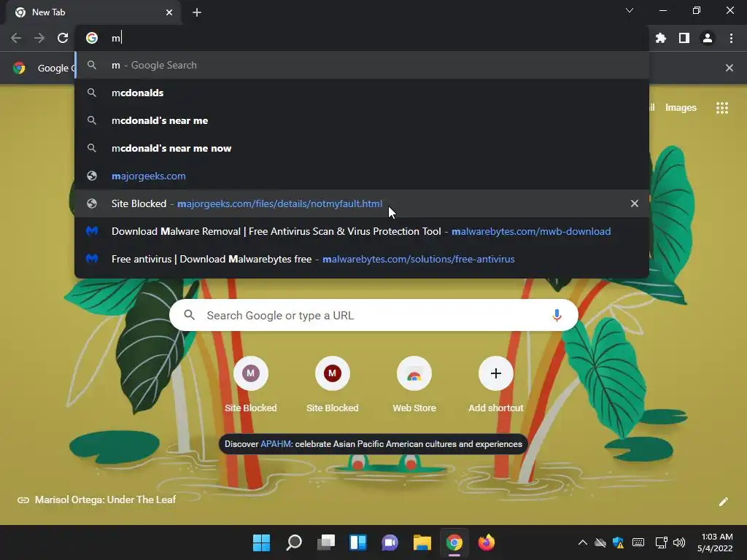Click the browser back arrow
The image size is (747, 560).
pyautogui.click(x=16, y=38)
